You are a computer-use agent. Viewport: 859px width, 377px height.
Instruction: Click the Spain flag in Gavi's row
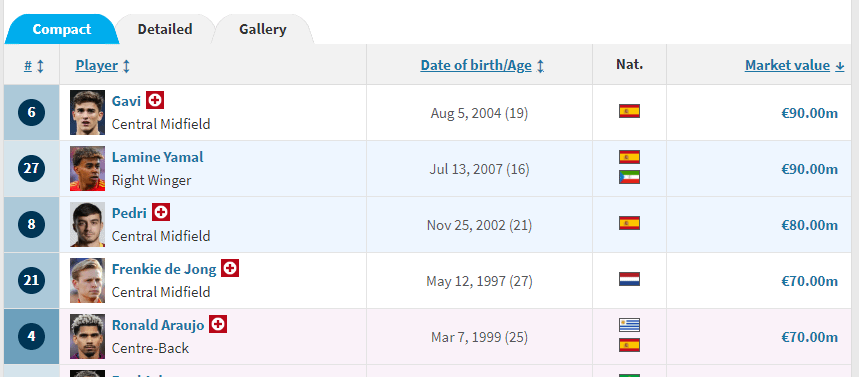pos(629,111)
